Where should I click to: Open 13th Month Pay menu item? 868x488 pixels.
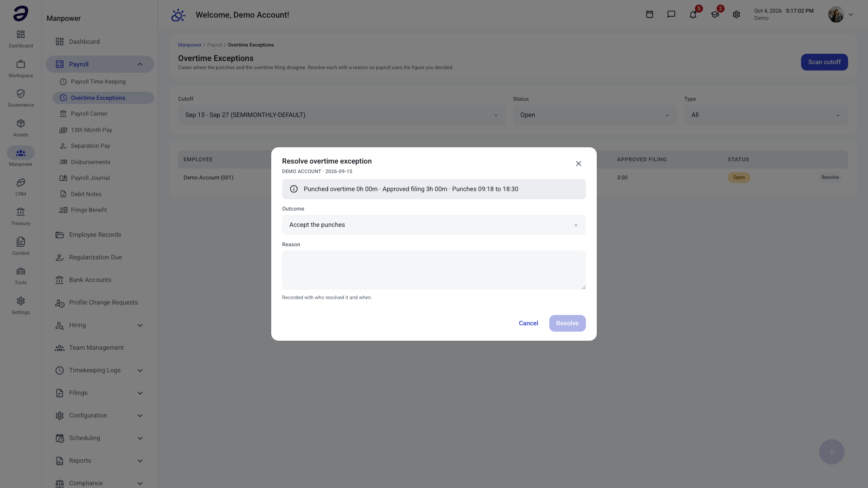[x=103, y=130]
